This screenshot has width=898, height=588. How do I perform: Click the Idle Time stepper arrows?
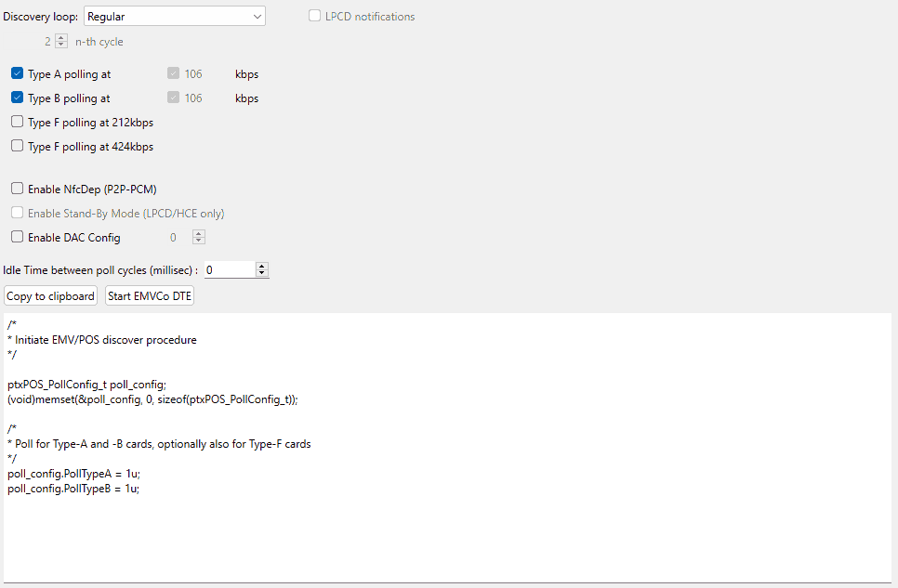pyautogui.click(x=262, y=269)
